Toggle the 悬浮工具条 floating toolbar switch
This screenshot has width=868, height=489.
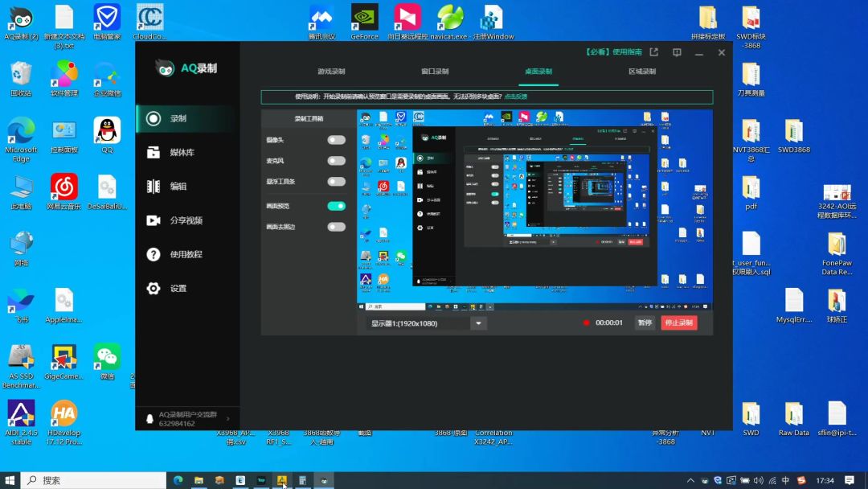[x=336, y=182]
